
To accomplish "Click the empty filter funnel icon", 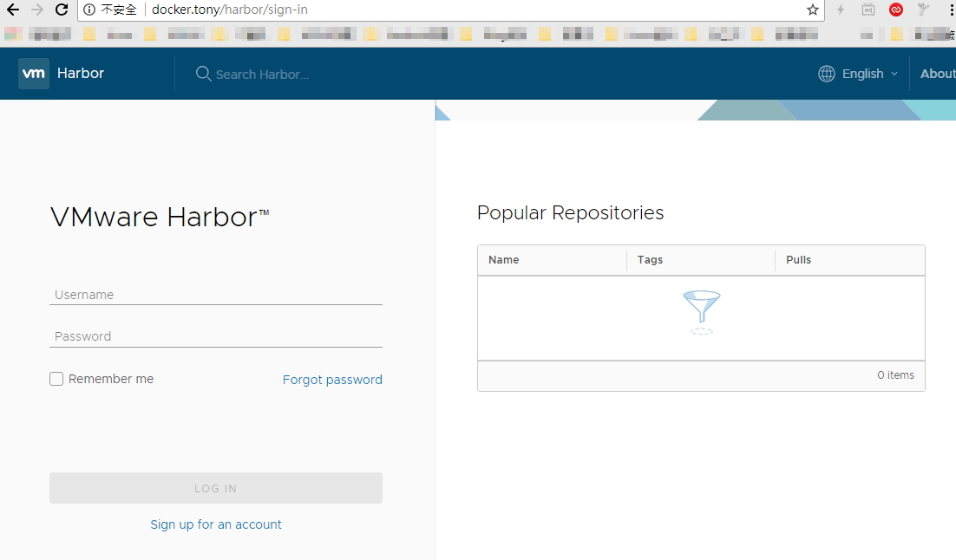I will (x=702, y=313).
